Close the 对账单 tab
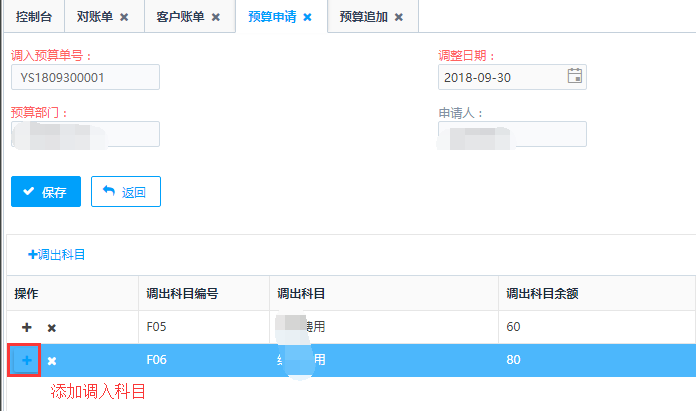 coord(124,17)
